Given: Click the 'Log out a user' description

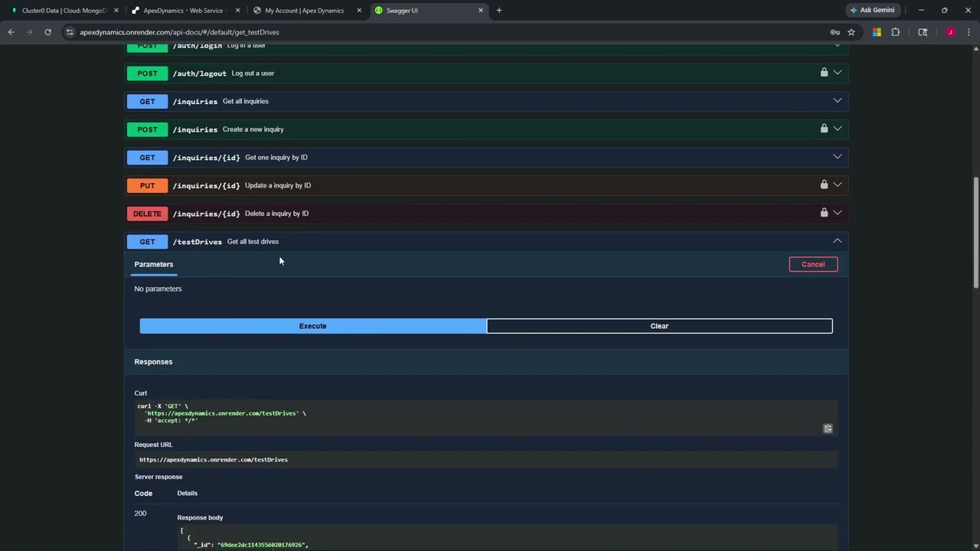Looking at the screenshot, I should [253, 73].
